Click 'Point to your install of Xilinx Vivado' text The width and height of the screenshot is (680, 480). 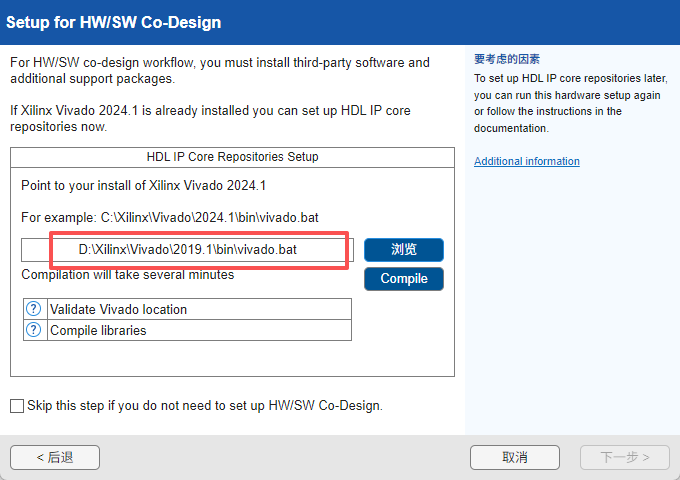143,186
